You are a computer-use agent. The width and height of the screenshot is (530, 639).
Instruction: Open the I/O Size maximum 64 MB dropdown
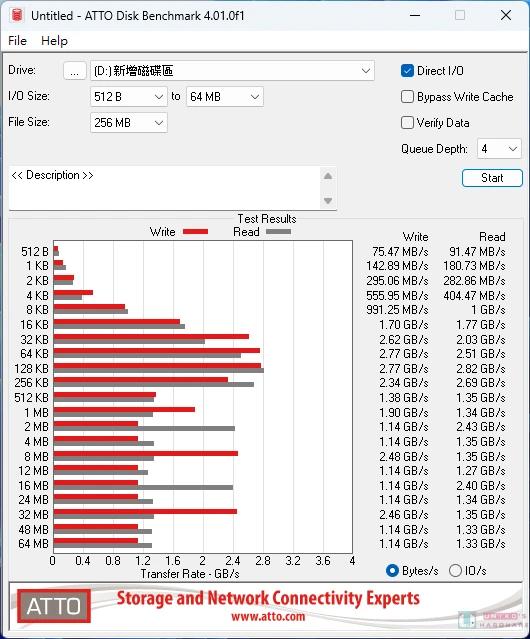pyautogui.click(x=224, y=97)
